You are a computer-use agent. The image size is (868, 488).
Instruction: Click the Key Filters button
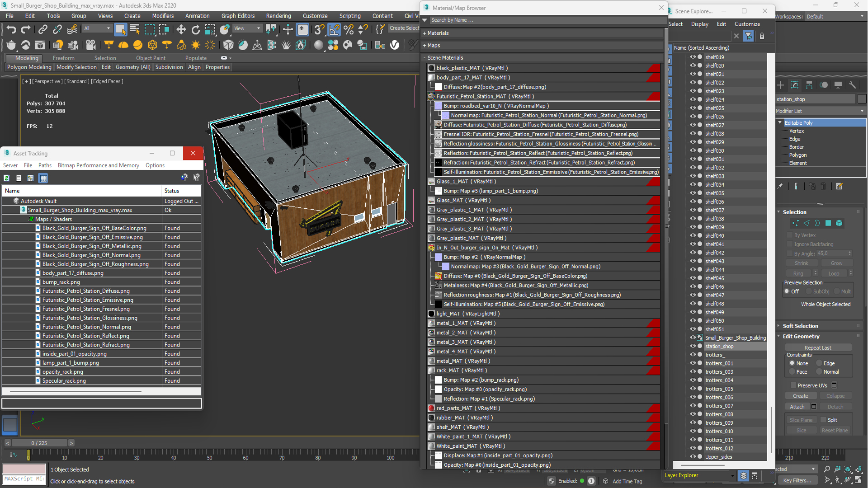click(x=797, y=480)
